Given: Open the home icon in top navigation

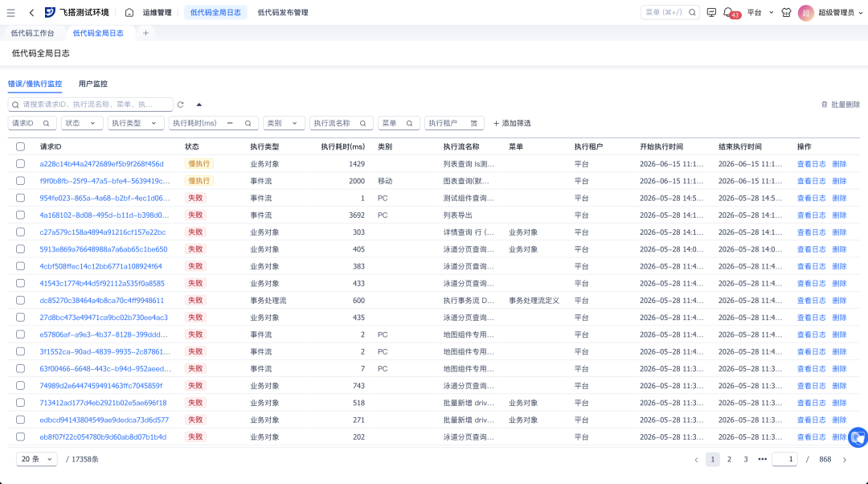Looking at the screenshot, I should click(129, 12).
